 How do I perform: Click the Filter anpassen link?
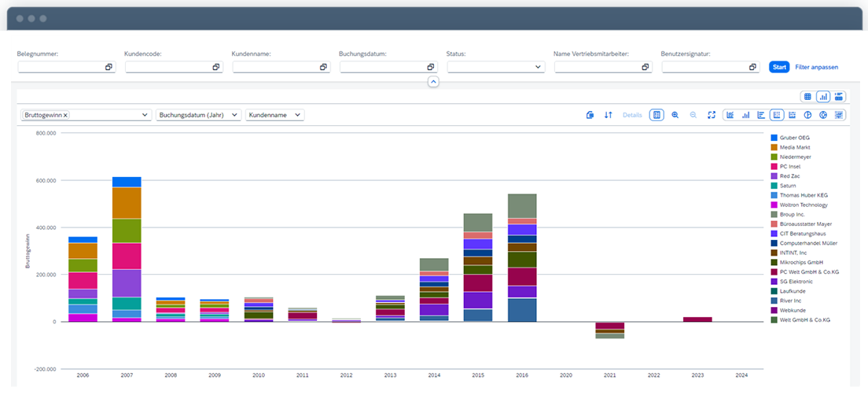[816, 68]
